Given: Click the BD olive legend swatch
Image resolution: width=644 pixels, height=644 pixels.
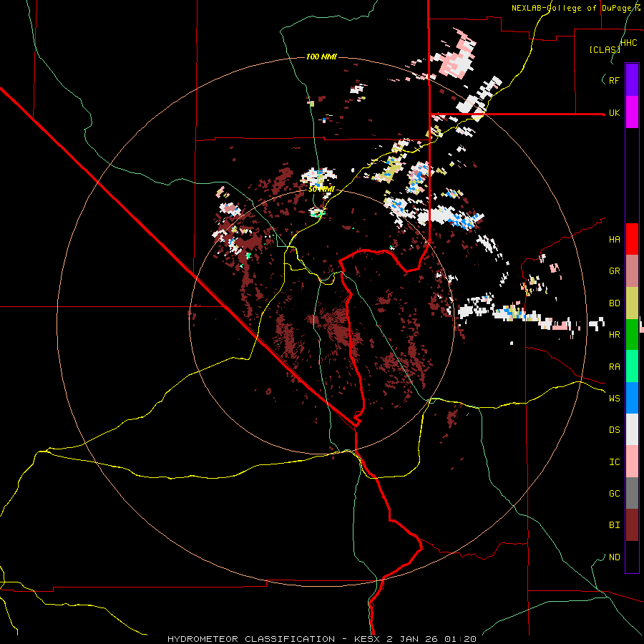Looking at the screenshot, I should pos(632,303).
